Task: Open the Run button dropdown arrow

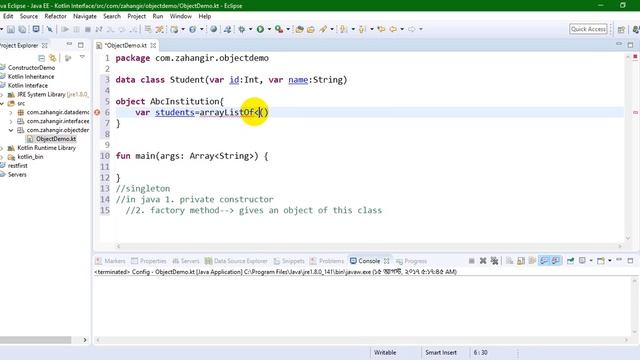Action: (269, 29)
